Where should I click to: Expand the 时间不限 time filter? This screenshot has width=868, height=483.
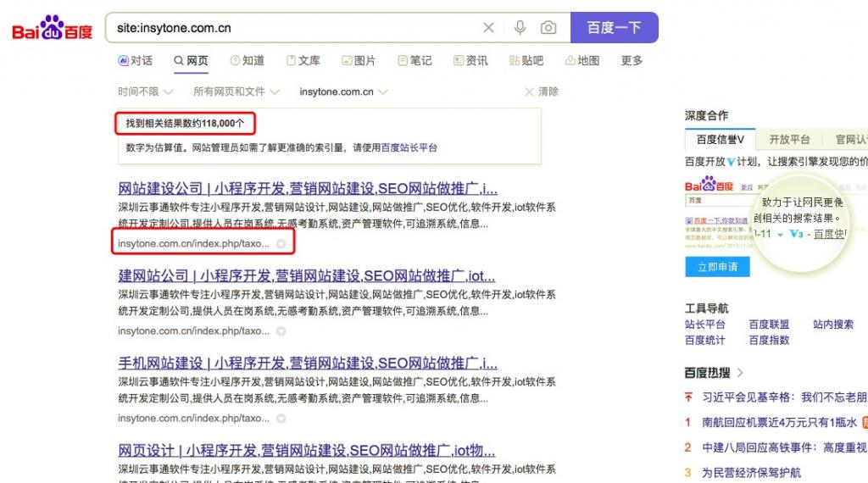pos(146,92)
